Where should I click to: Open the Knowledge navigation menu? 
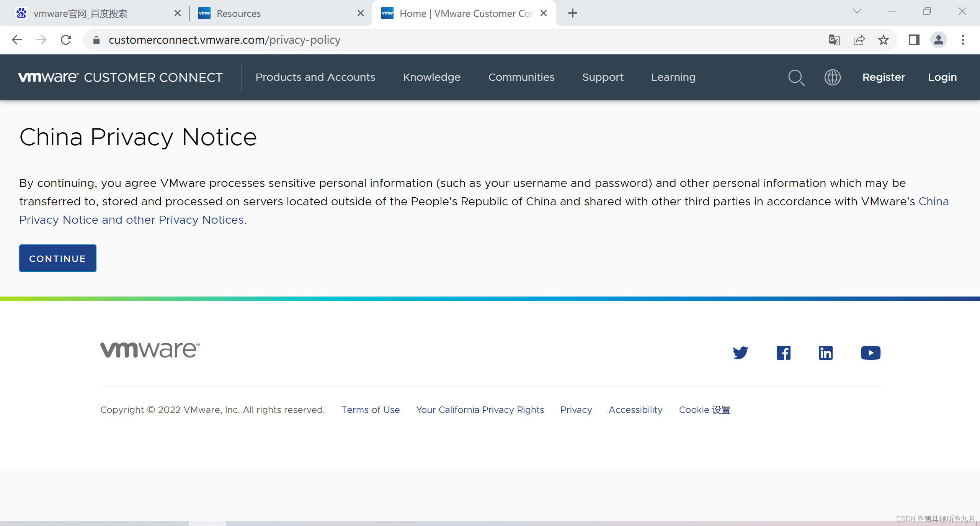tap(431, 77)
